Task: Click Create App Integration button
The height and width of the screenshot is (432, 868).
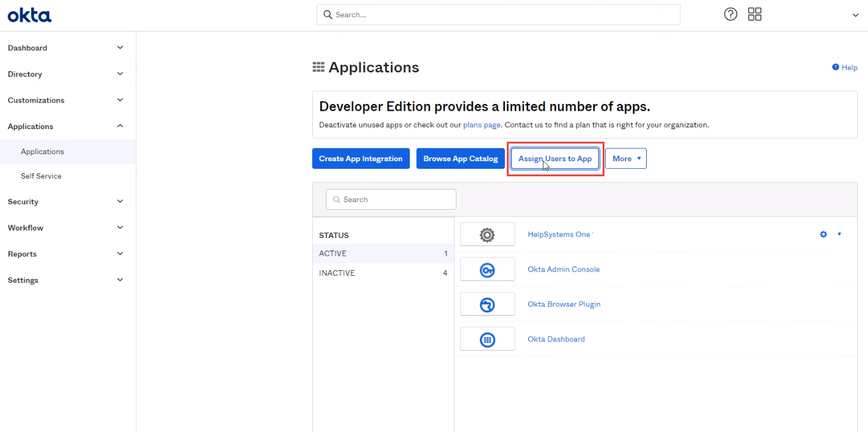Action: pyautogui.click(x=361, y=159)
